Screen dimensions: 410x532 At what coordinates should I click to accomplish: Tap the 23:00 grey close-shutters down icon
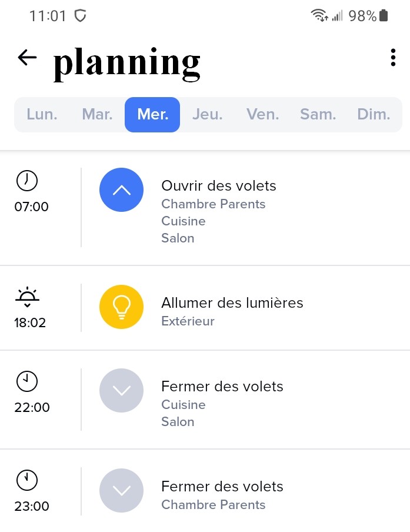pos(122,490)
